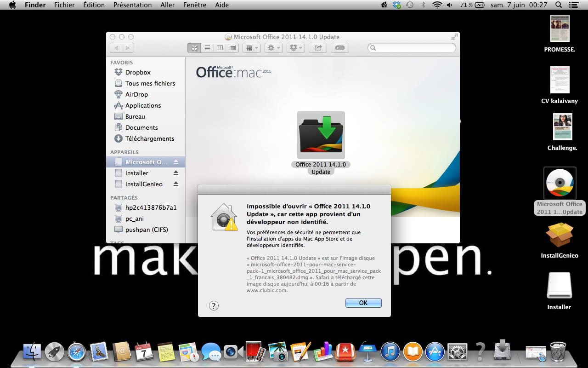Screen dimensions: 588x368
Task: Open Spotlight search in menu bar
Action: (x=559, y=5)
